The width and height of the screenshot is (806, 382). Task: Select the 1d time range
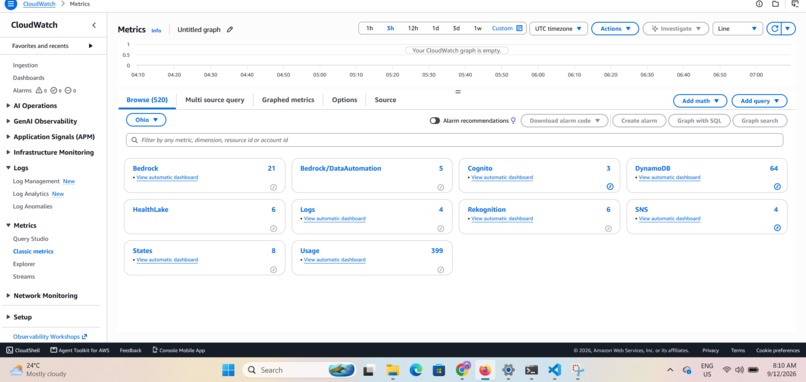[x=435, y=28]
